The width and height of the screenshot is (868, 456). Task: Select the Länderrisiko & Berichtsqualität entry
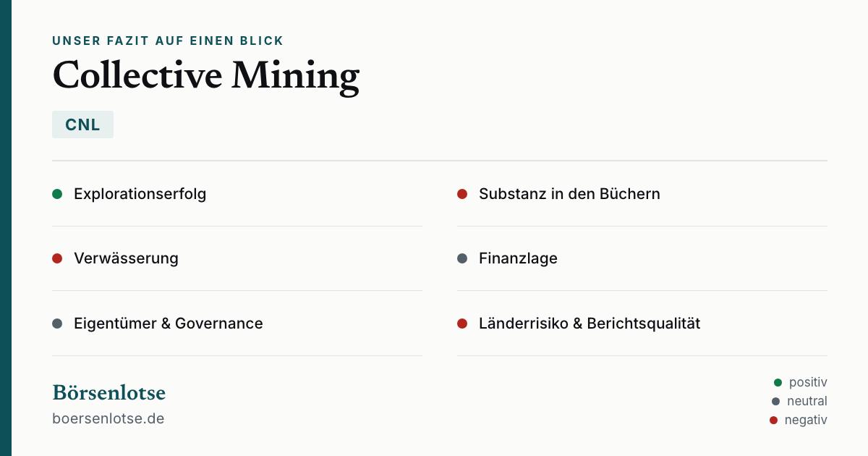(642, 324)
